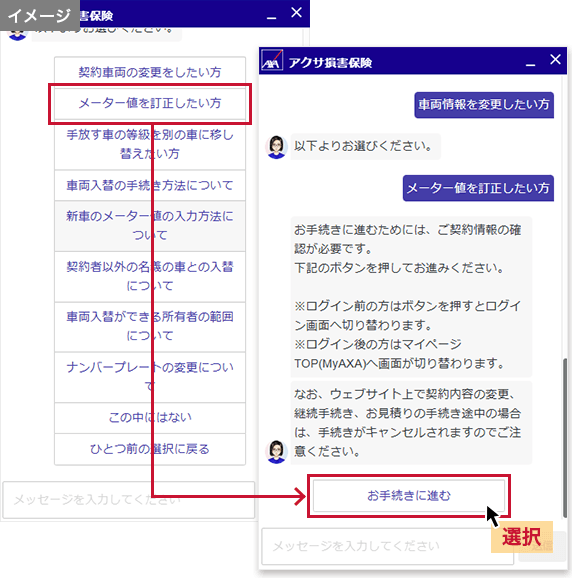Choose メーター値を訂正したい方 in left chat list
Screen dimensions: 572x578
pos(150,103)
